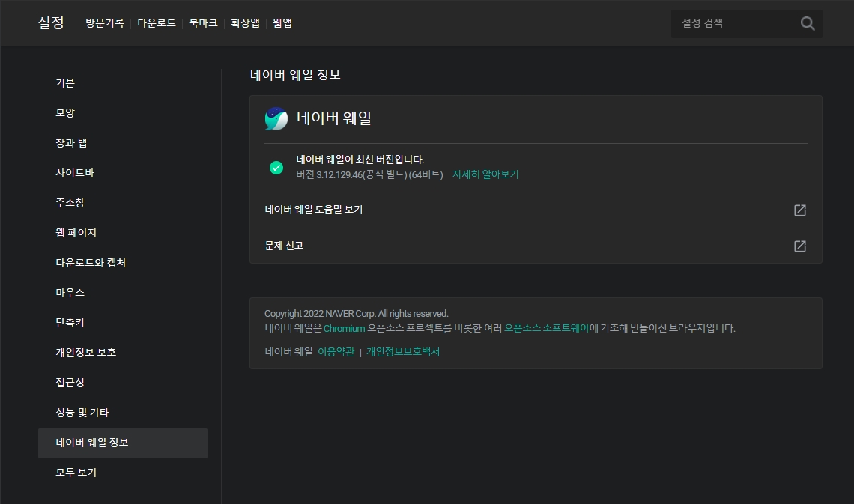854x504 pixels.
Task: Click the green up-to-date checkmark icon
Action: coord(276,168)
